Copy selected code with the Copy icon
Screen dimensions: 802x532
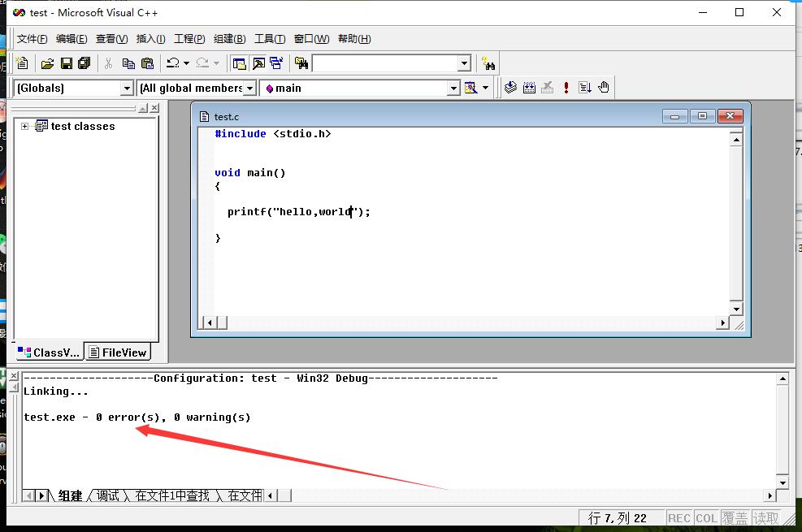[128, 63]
